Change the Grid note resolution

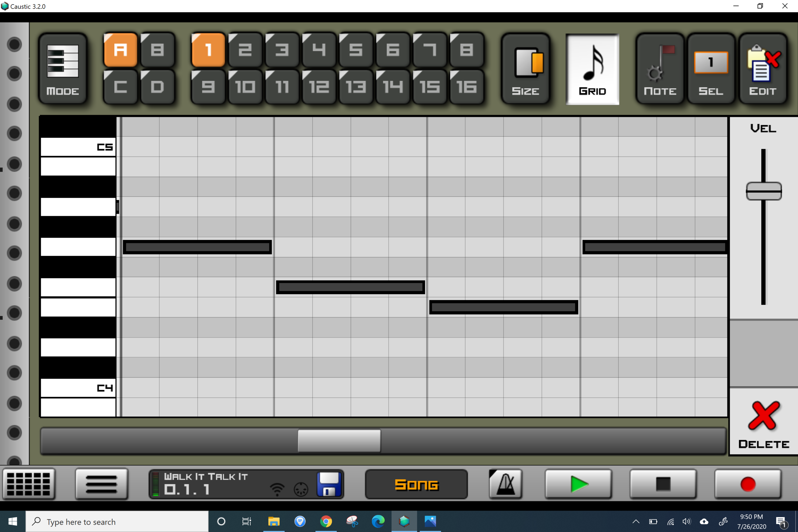pos(592,69)
